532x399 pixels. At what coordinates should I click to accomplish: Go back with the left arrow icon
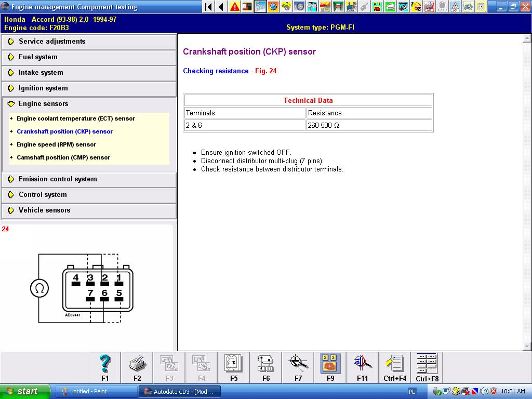pos(221,6)
